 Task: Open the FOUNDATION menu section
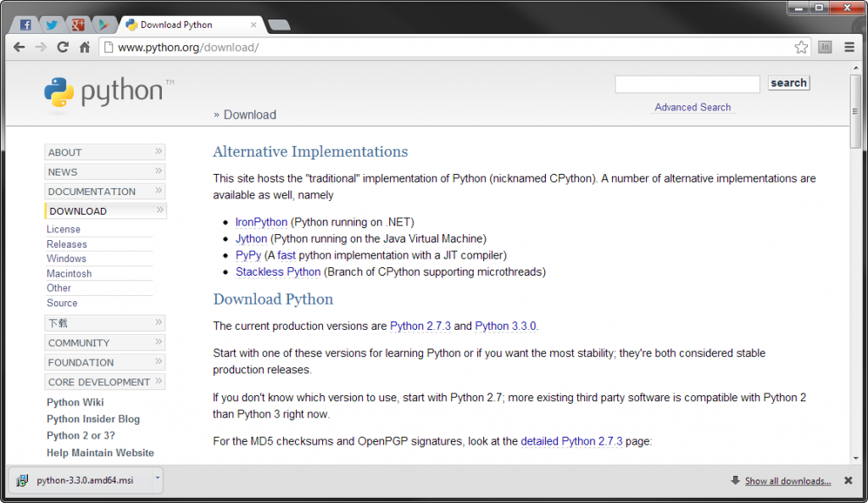(x=104, y=362)
